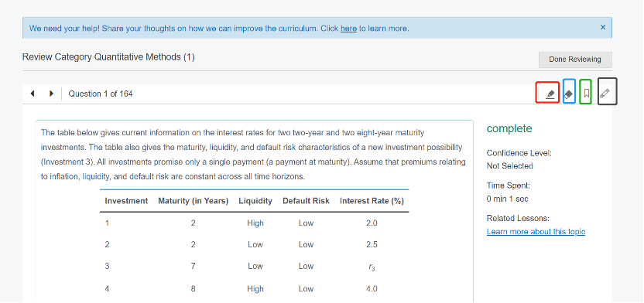Open 'Learn more about this topic' link
Screen dimensions: 644x303
click(536, 232)
